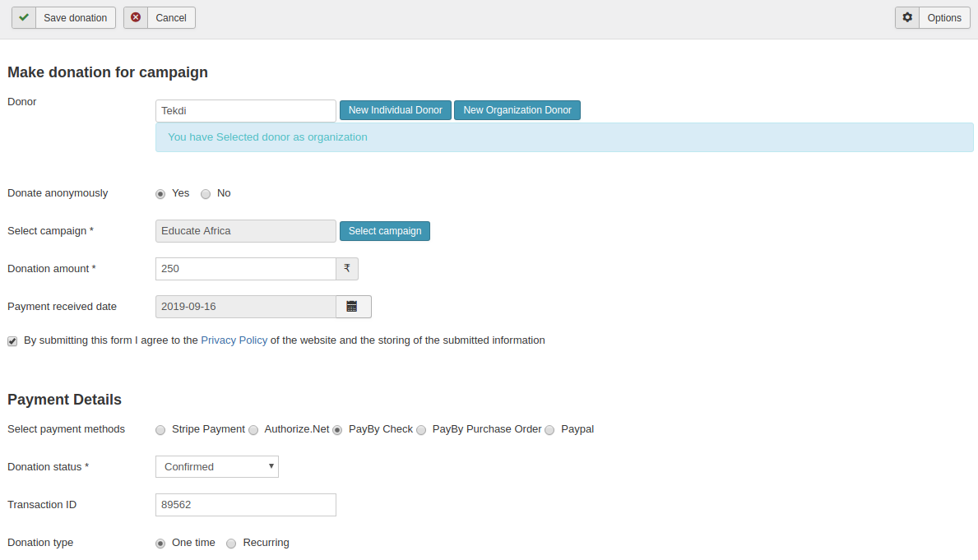Click the Transaction ID field

(x=245, y=505)
